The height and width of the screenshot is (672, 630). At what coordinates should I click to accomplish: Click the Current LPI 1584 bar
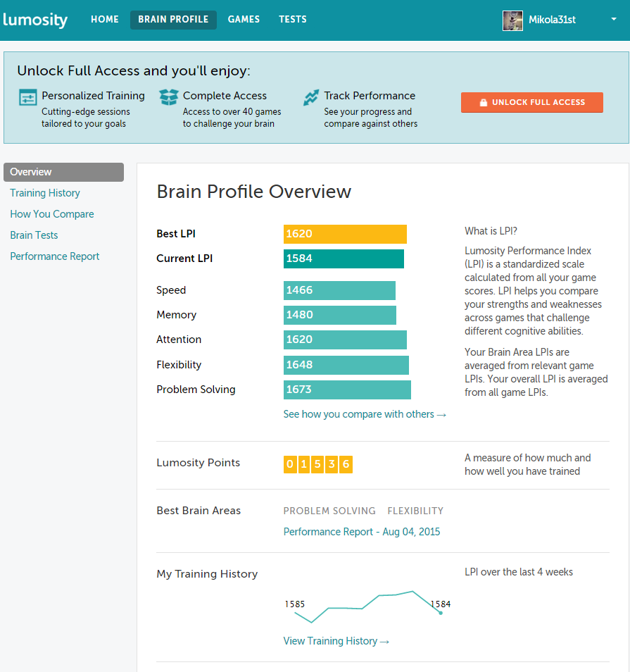coord(344,259)
